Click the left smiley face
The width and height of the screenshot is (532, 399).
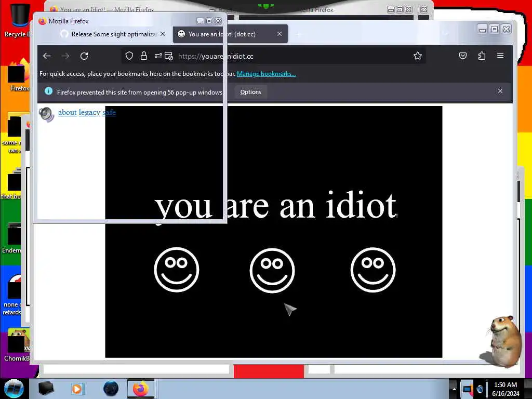click(x=177, y=270)
